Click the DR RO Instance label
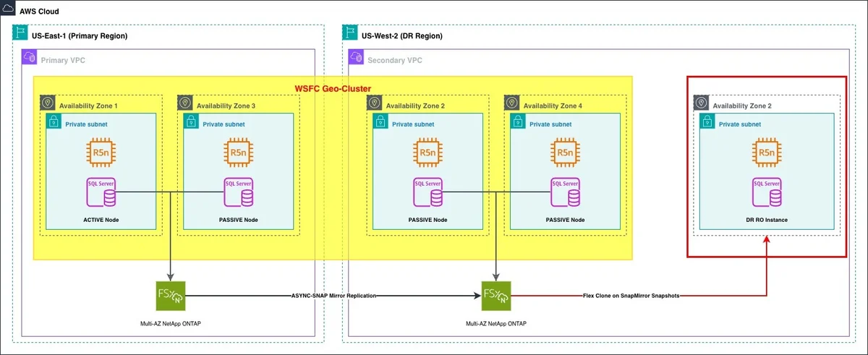Viewport: 868px width, 355px height. click(x=767, y=219)
